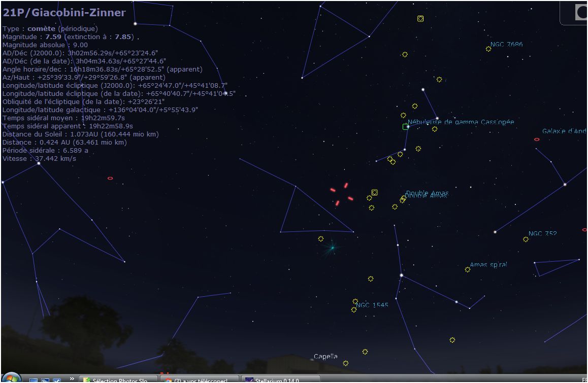The image size is (588, 383).
Task: Expand the quick launch overflow chevron
Action: point(72,378)
